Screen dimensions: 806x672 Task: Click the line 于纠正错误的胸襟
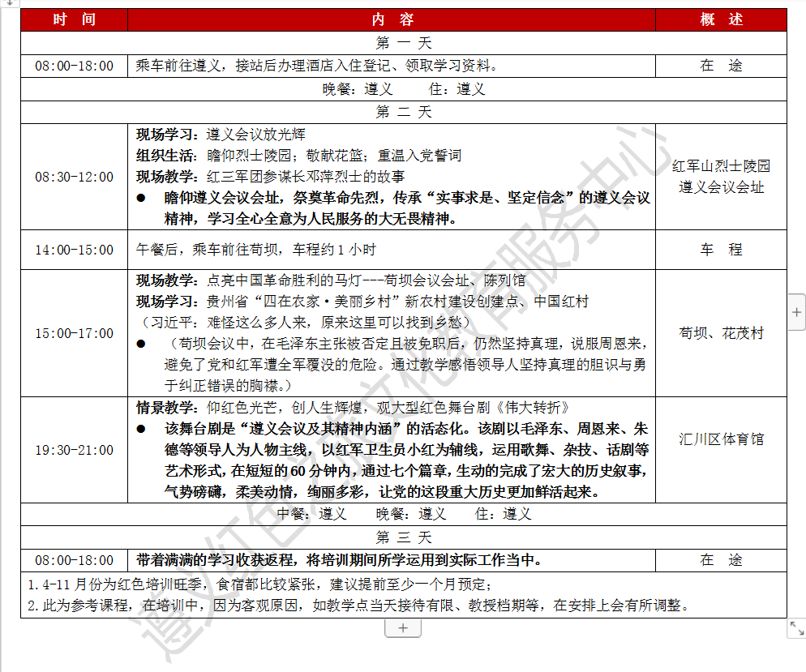coord(228,386)
